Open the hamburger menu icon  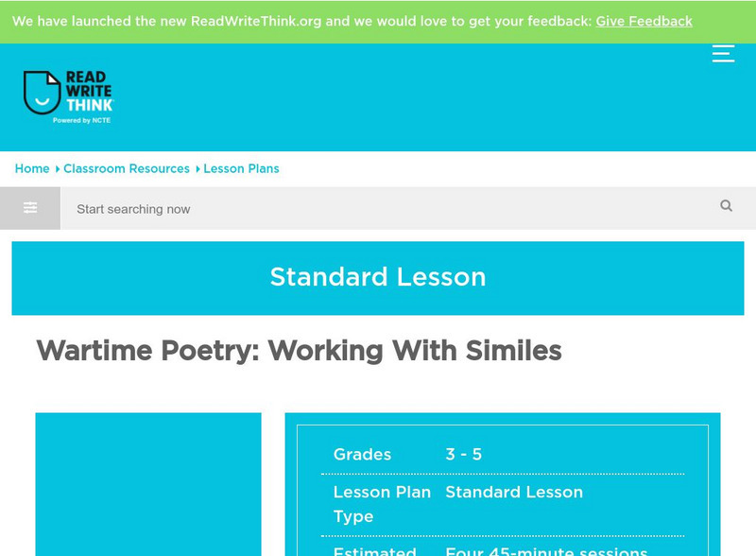[723, 54]
